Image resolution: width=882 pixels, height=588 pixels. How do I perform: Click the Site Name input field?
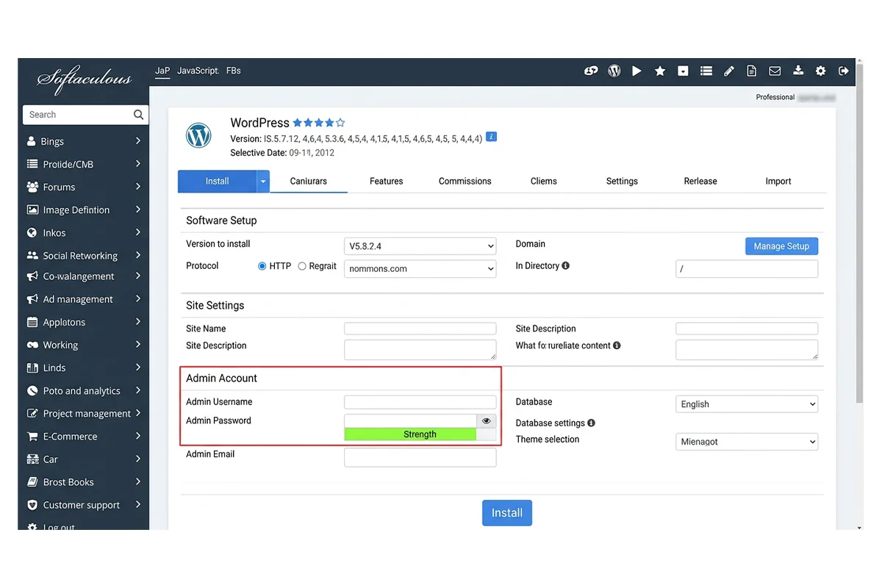point(420,329)
